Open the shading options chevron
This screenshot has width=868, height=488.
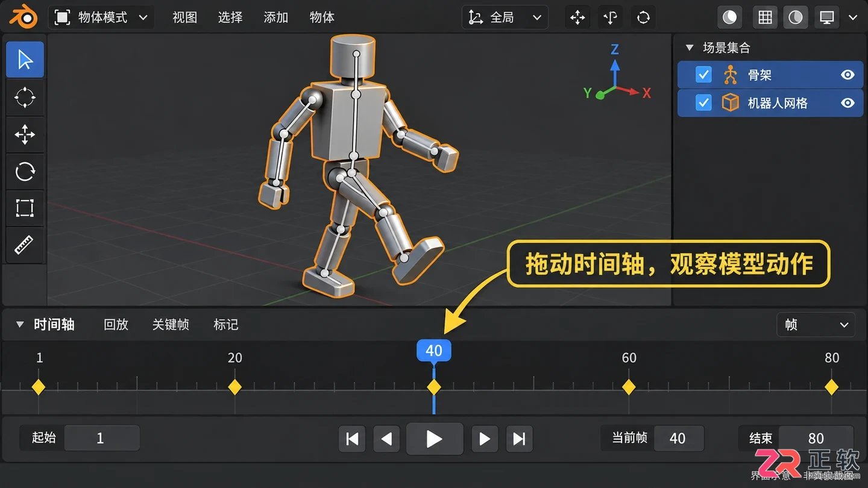click(x=853, y=17)
